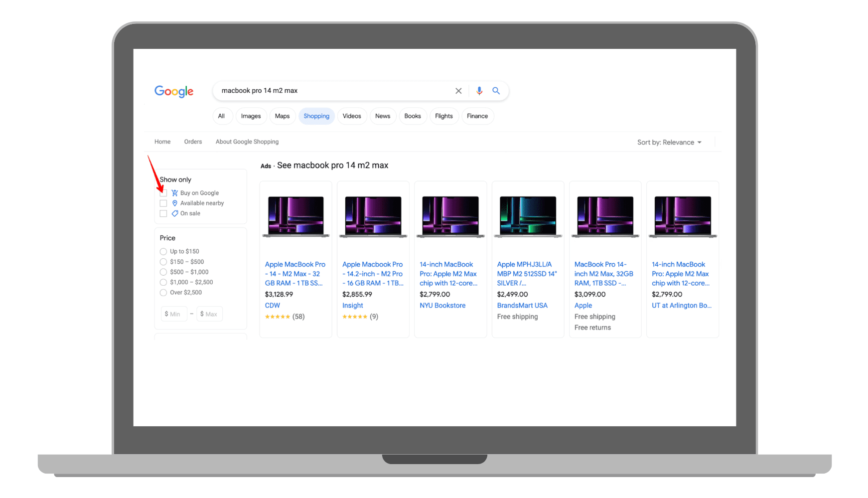Click the $ Min price input field
Image resolution: width=868 pixels, height=498 pixels.
[173, 314]
